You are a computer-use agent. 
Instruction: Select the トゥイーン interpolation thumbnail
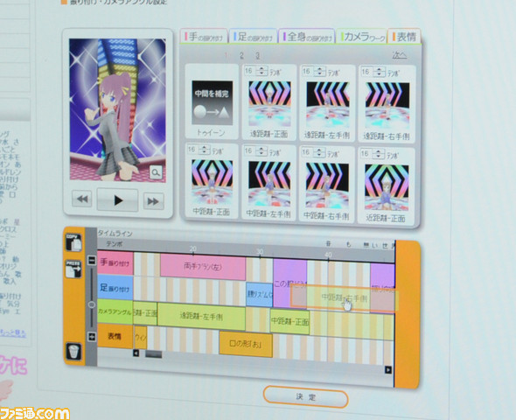click(x=212, y=102)
